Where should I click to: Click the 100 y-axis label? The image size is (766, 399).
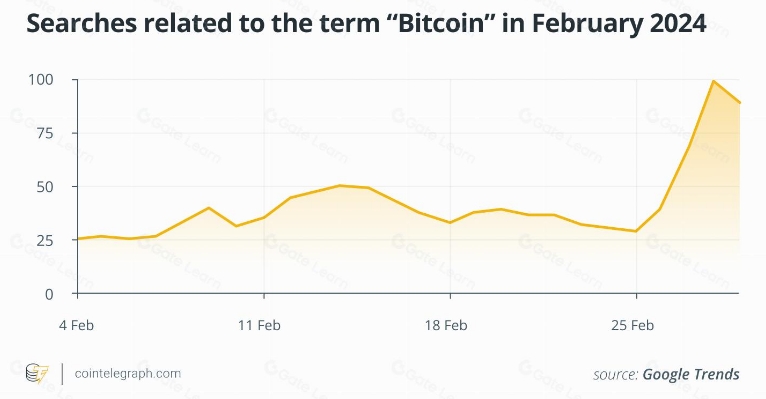[x=41, y=79]
